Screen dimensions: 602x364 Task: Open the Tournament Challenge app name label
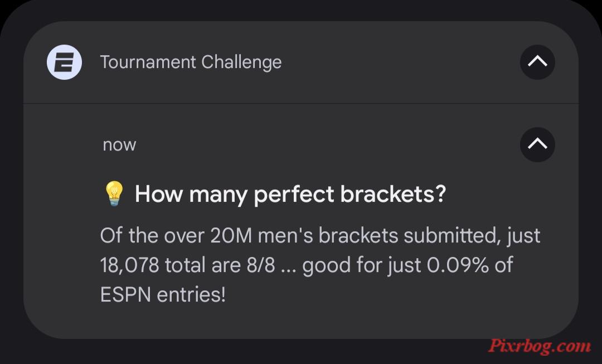click(x=191, y=62)
